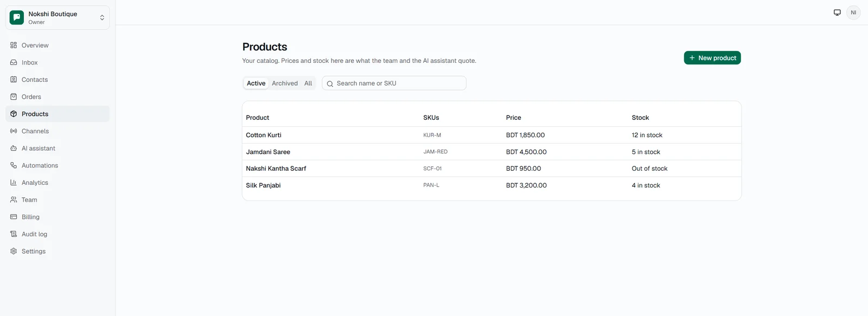
Task: Open Contacts in the sidebar
Action: [58, 80]
